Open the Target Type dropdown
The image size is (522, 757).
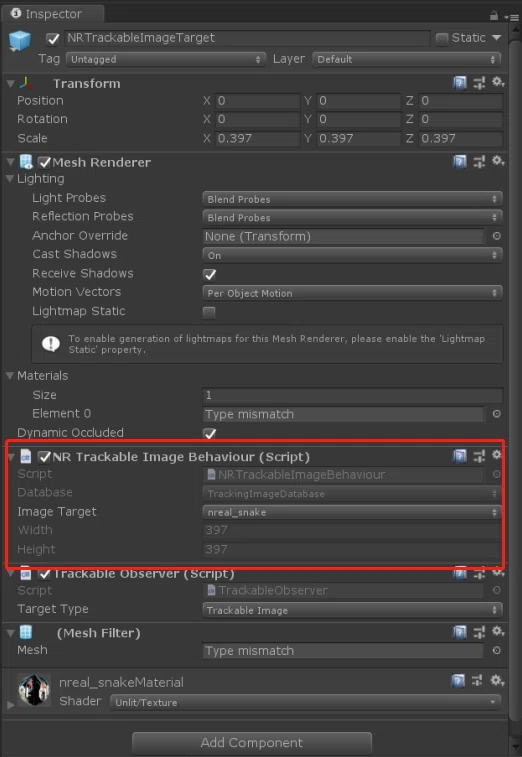point(352,610)
